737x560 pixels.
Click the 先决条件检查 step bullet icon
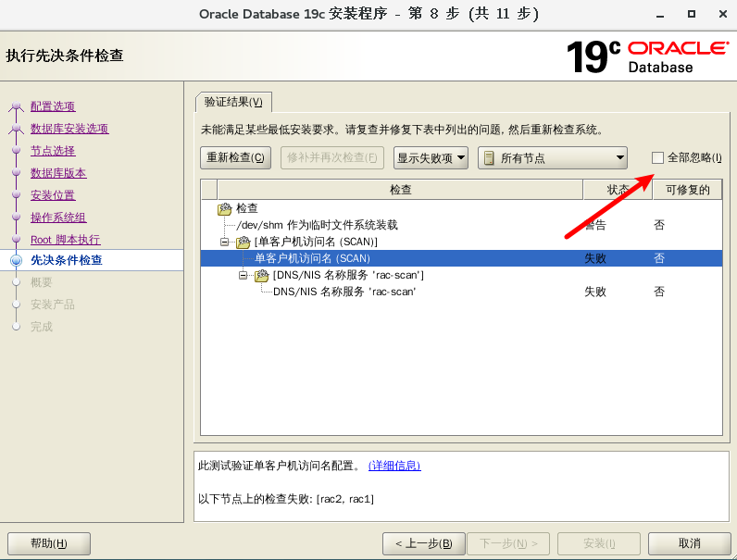pyautogui.click(x=16, y=261)
